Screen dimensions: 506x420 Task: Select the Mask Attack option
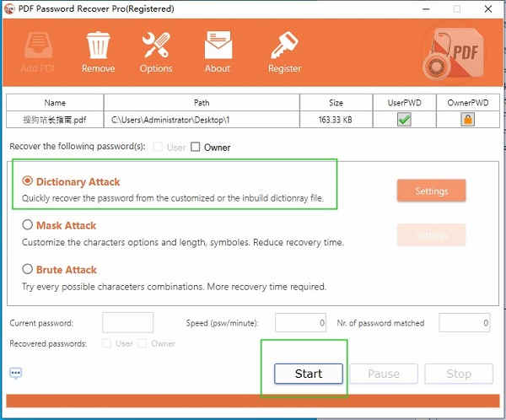pyautogui.click(x=28, y=225)
